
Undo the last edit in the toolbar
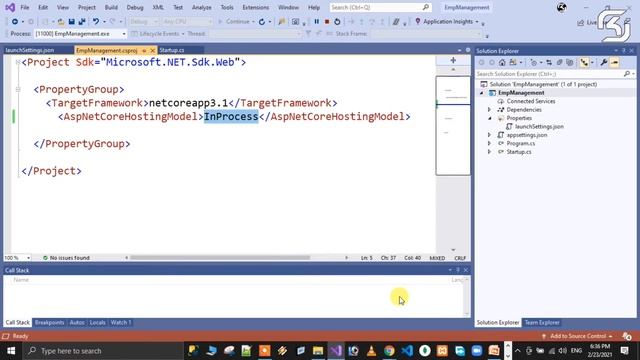96,22
